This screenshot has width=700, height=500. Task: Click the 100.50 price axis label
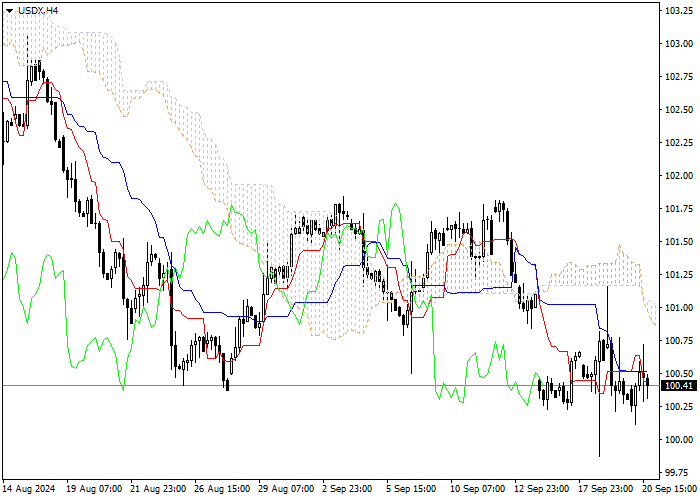679,374
